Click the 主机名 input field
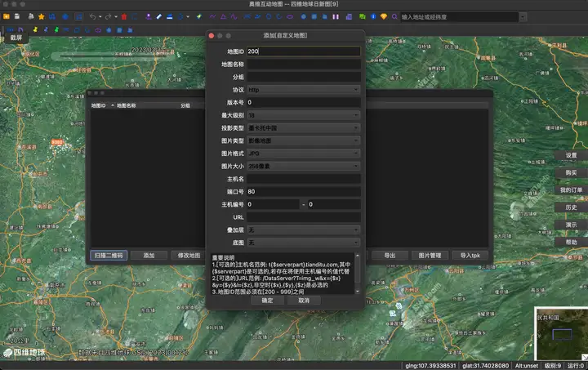This screenshot has width=588, height=370. [303, 179]
